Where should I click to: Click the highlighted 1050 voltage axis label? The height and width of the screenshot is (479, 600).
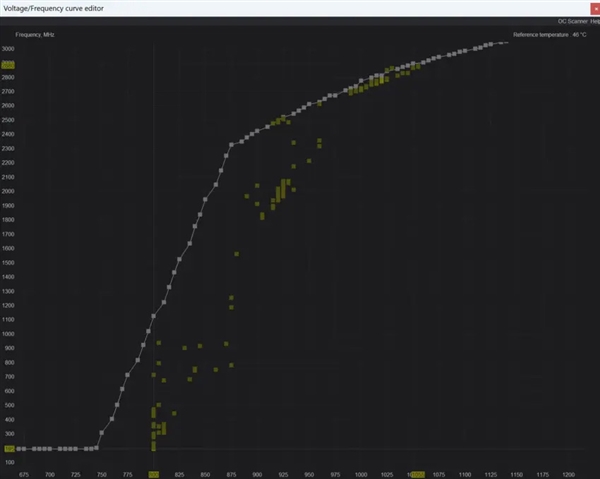tap(416, 474)
